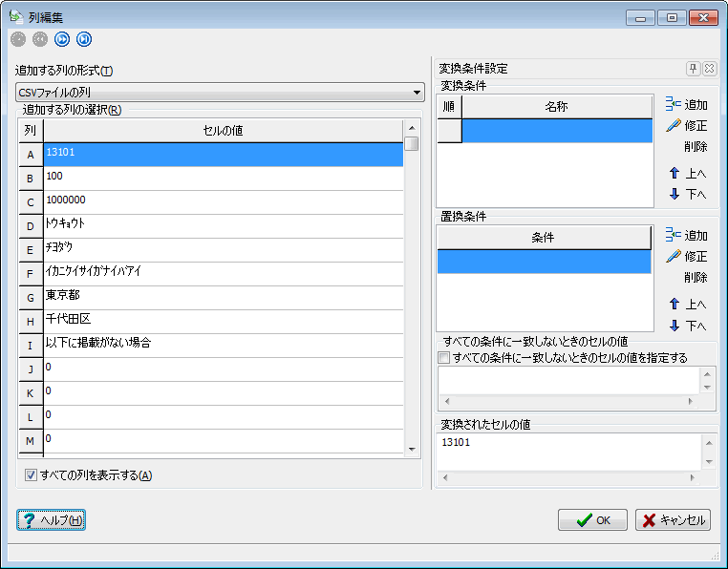Close the 変換条件設定 panel

pyautogui.click(x=709, y=69)
